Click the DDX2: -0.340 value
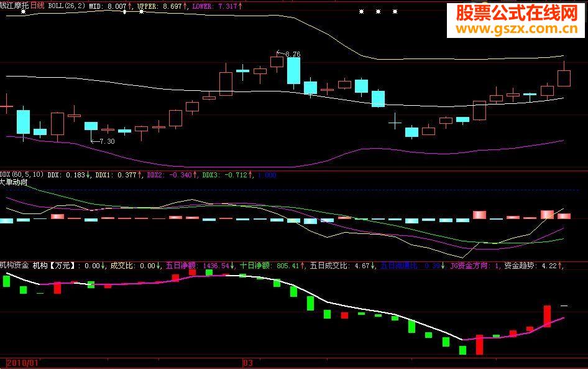 click(x=172, y=175)
